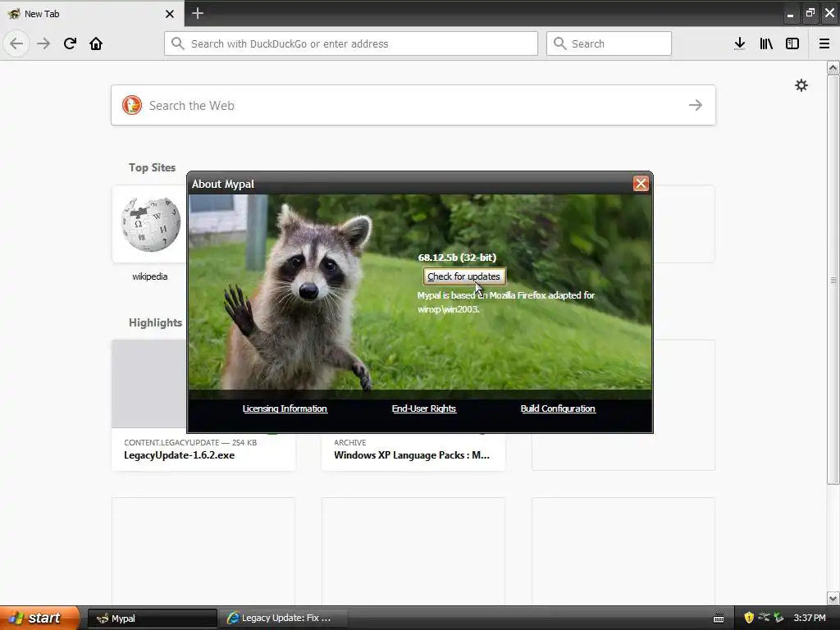Open the Downloads arrow icon

point(740,43)
